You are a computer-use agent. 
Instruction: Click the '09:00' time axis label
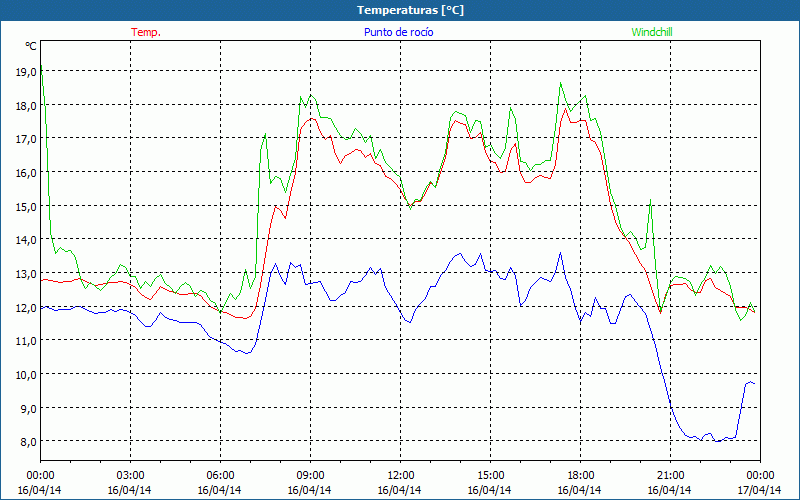[310, 476]
